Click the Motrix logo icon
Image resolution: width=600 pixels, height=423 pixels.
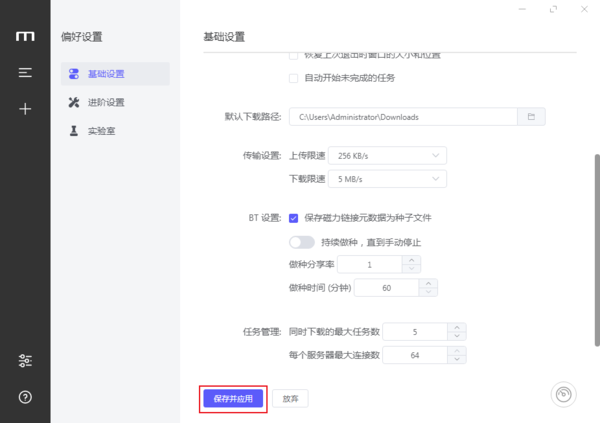[25, 37]
